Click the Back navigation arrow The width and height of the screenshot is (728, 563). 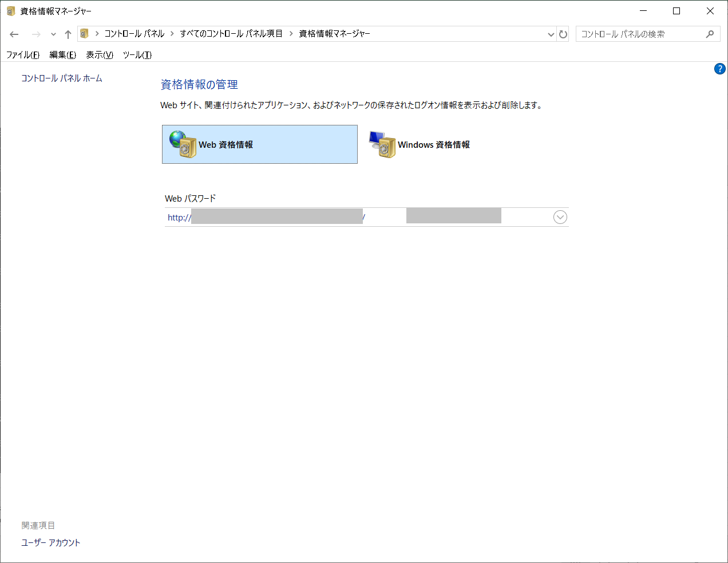tap(14, 34)
